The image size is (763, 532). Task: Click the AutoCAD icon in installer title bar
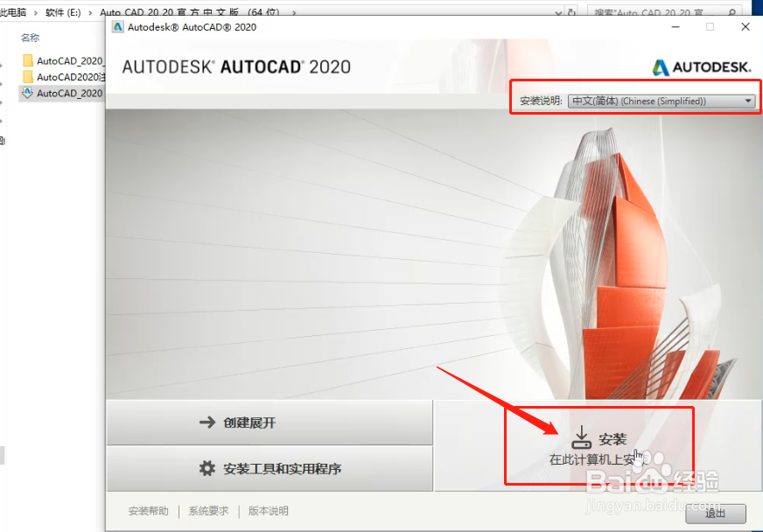pyautogui.click(x=118, y=27)
